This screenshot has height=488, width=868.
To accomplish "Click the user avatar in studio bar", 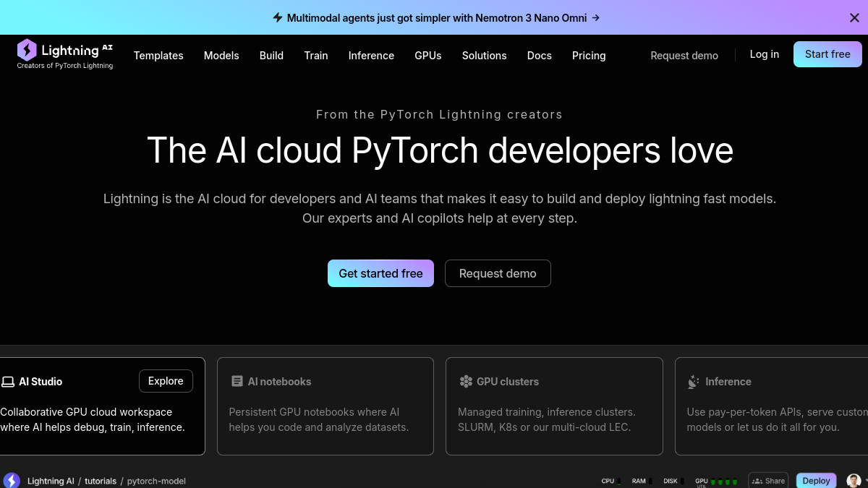I will (854, 481).
